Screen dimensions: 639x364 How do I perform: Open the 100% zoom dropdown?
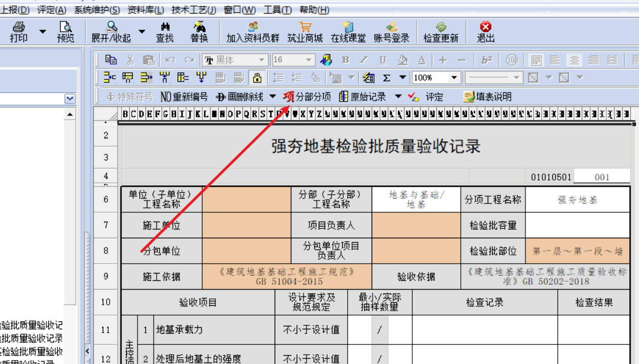click(454, 78)
